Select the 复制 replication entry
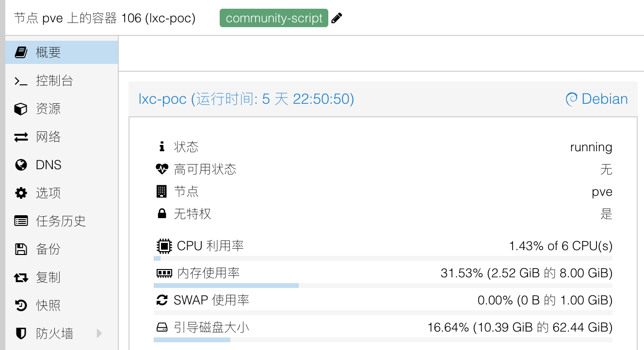Viewport: 644px width, 350px height. [48, 278]
